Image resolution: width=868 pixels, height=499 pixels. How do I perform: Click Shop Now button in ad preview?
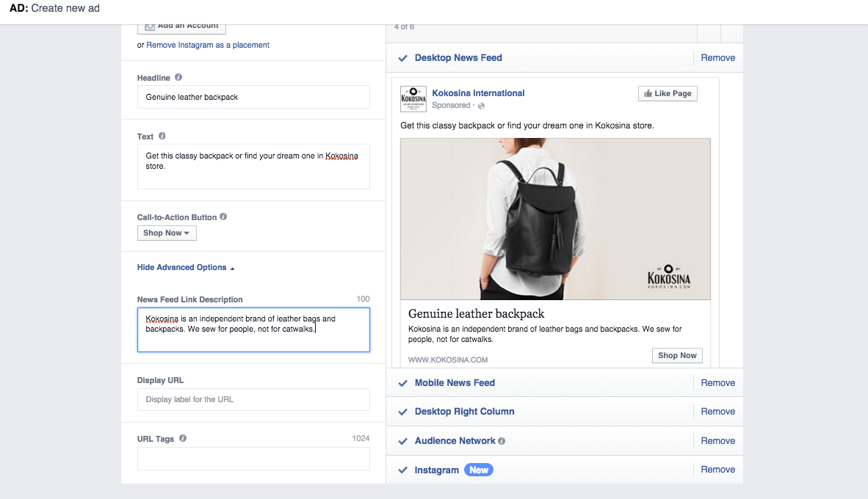click(x=677, y=355)
